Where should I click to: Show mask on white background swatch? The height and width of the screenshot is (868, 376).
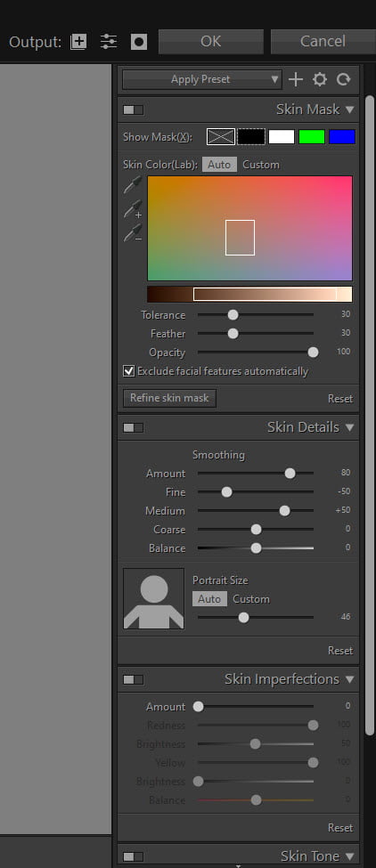(x=282, y=137)
